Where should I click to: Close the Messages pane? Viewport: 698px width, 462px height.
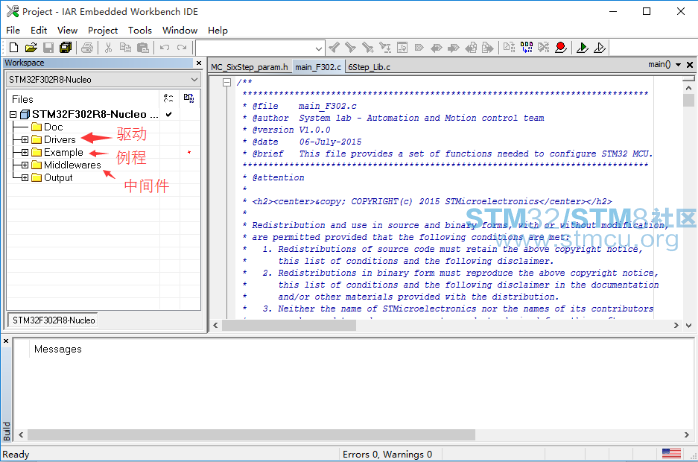(x=6, y=341)
